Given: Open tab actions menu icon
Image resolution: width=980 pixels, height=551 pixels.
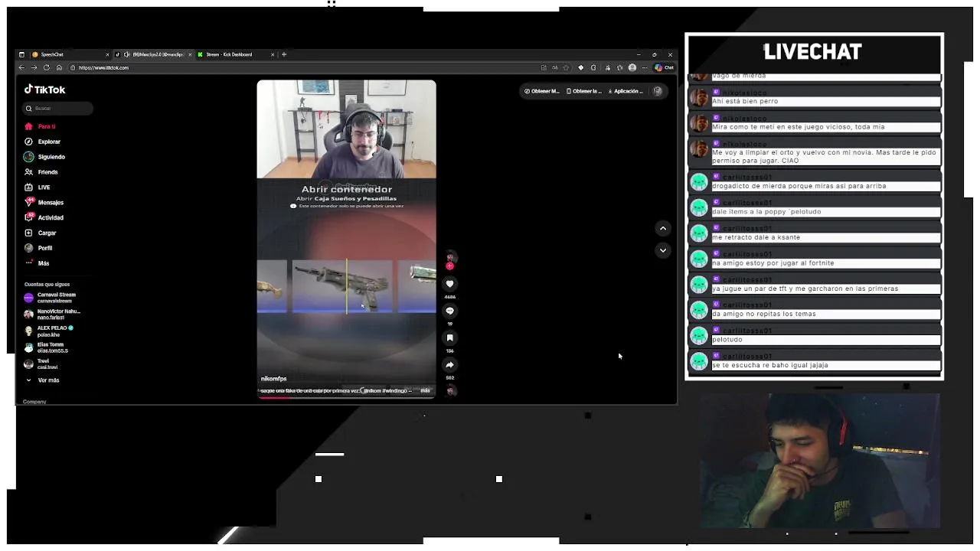Looking at the screenshot, I should tap(21, 54).
